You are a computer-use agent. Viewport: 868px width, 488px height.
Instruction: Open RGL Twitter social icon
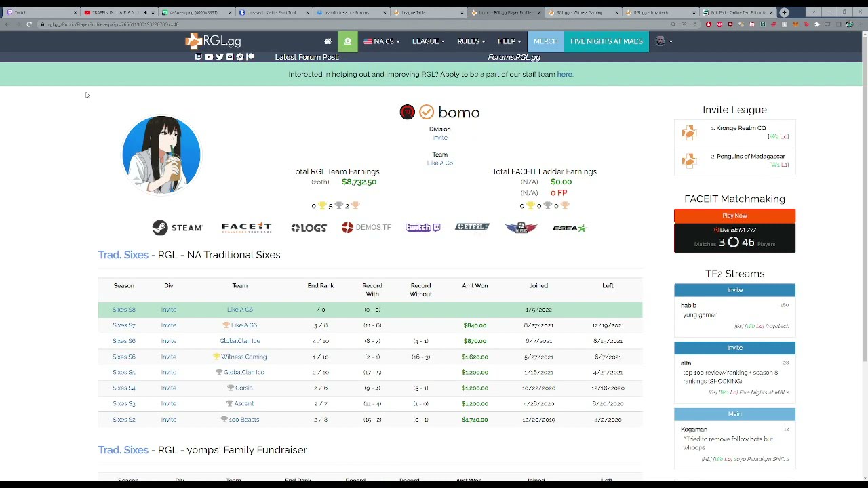point(219,57)
